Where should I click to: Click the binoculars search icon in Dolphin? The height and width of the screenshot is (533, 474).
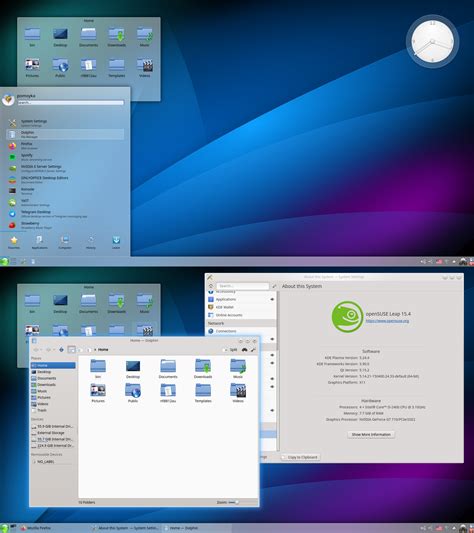point(244,349)
